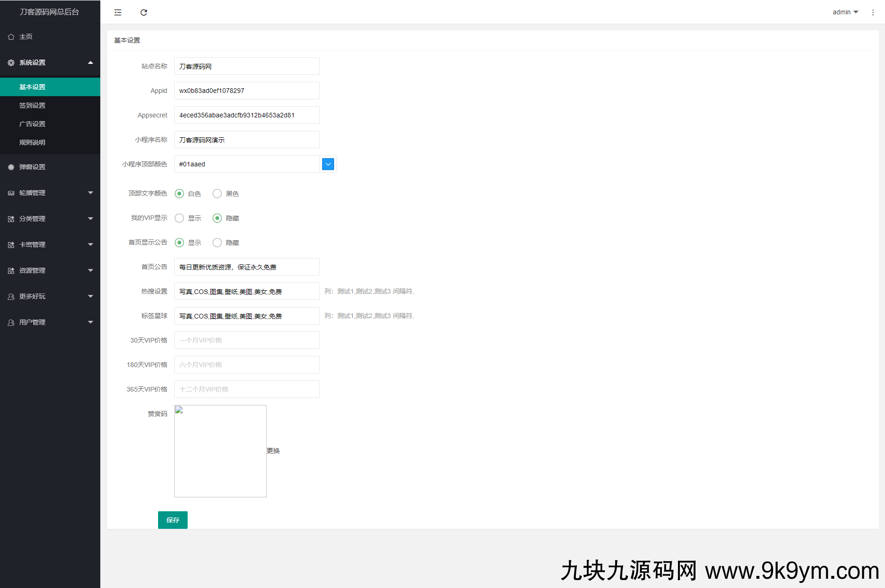The image size is (885, 588).
Task: Open the vertical three-dot more menu
Action: pyautogui.click(x=873, y=12)
